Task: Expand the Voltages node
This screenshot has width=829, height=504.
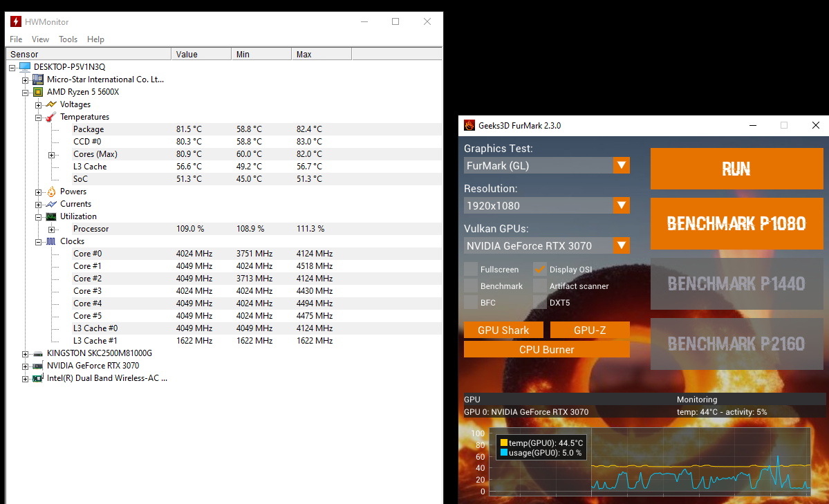Action: pyautogui.click(x=38, y=105)
